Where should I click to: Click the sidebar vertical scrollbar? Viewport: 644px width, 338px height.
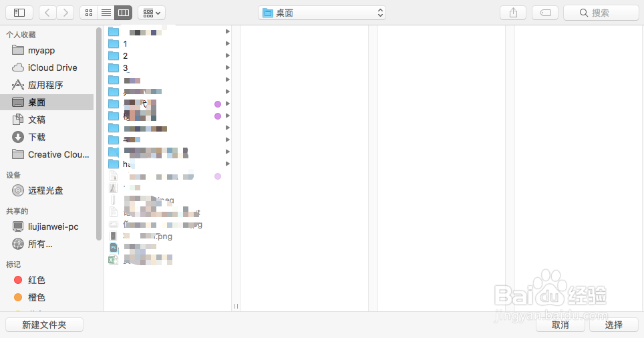point(99,134)
